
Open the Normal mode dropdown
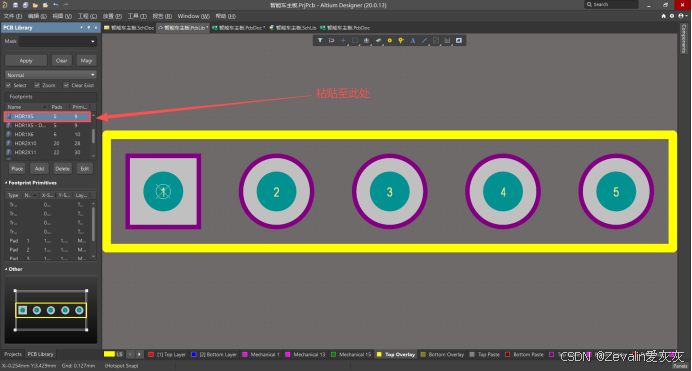[50, 75]
